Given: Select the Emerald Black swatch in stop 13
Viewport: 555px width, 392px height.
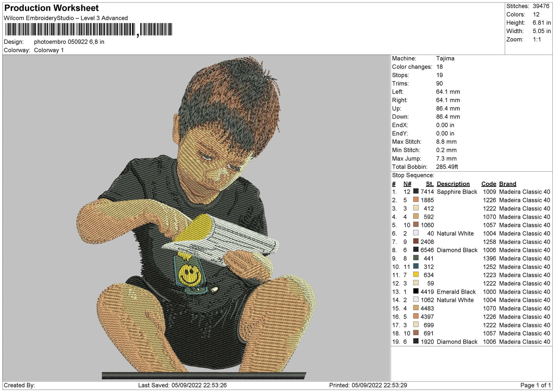Looking at the screenshot, I should tap(416, 291).
